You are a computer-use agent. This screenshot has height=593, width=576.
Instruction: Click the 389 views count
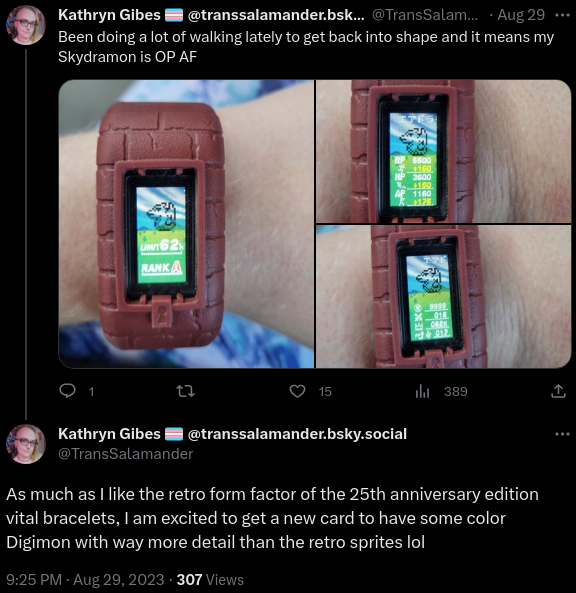click(x=456, y=391)
